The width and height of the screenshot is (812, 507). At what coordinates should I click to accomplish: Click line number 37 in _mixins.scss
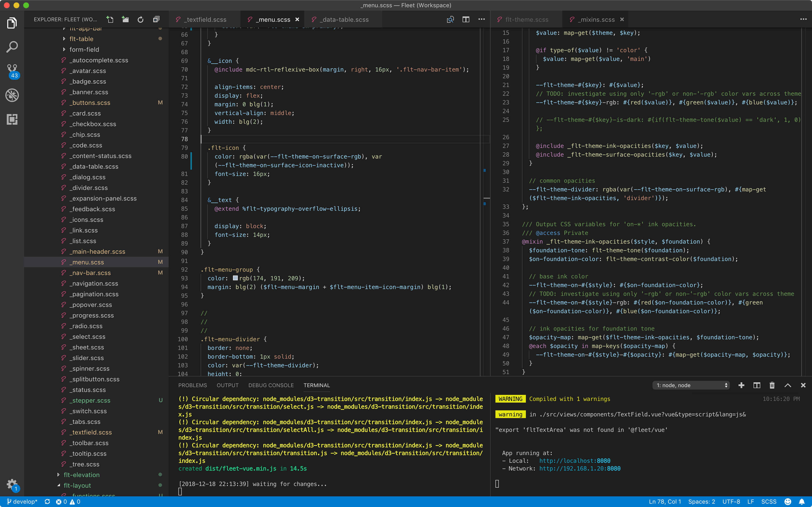pos(506,241)
